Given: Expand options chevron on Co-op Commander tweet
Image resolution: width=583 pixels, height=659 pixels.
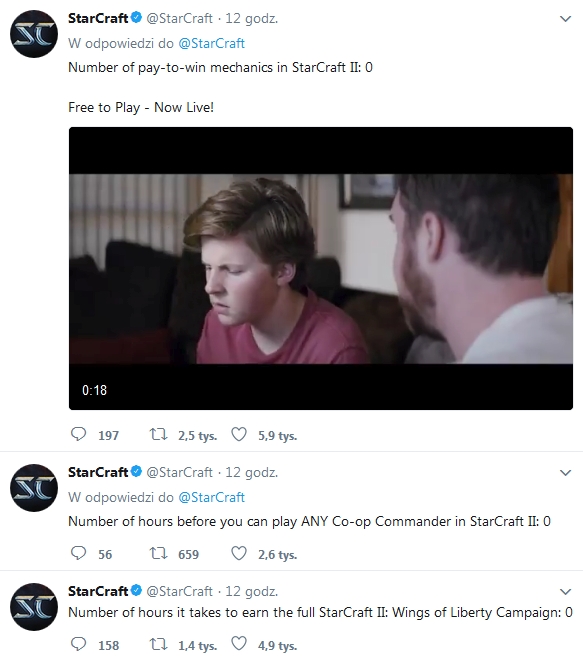Looking at the screenshot, I should 566,473.
